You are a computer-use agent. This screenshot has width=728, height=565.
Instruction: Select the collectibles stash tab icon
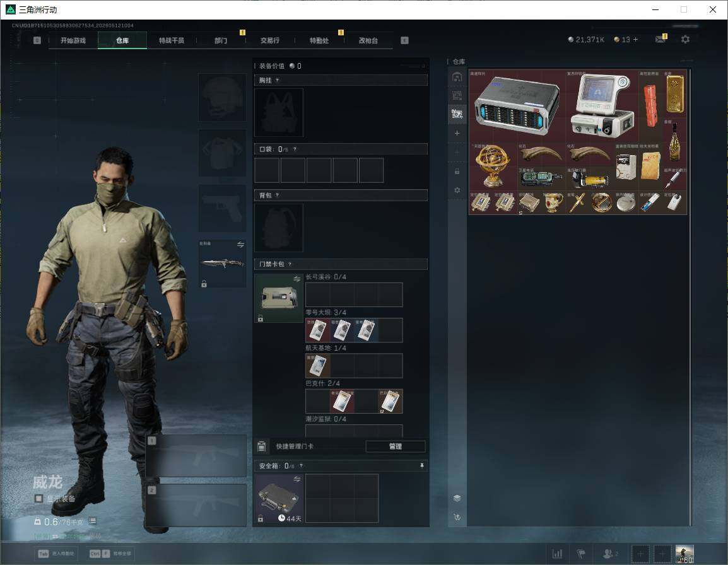click(457, 114)
